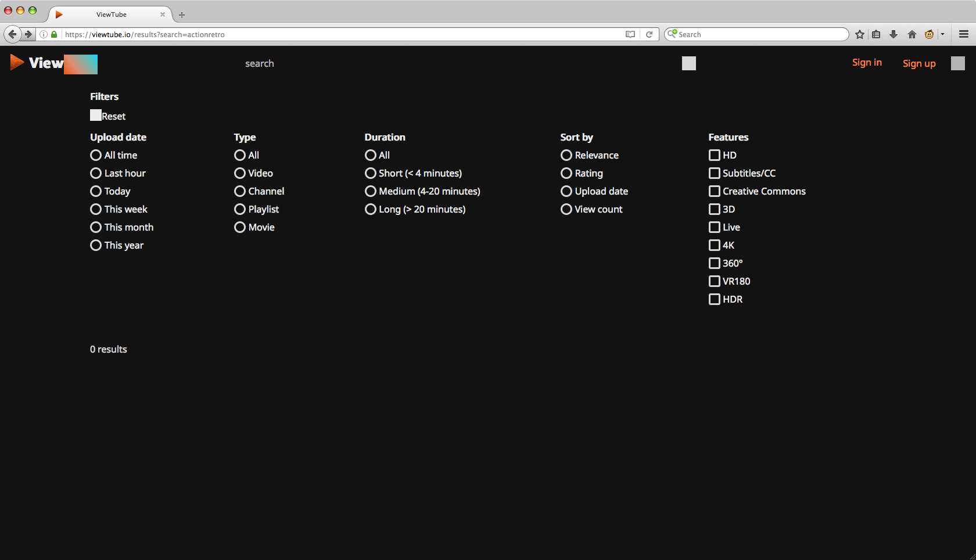
Task: Open the Sign in link
Action: pyautogui.click(x=867, y=63)
